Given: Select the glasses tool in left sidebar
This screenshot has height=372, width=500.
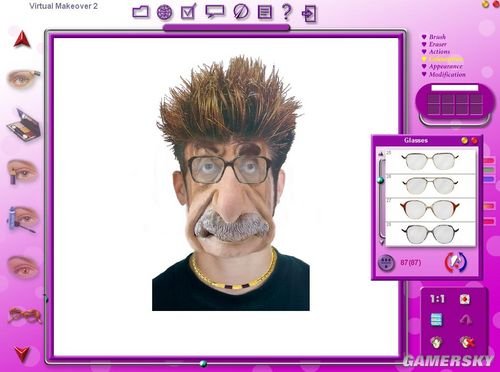Looking at the screenshot, I should (25, 315).
